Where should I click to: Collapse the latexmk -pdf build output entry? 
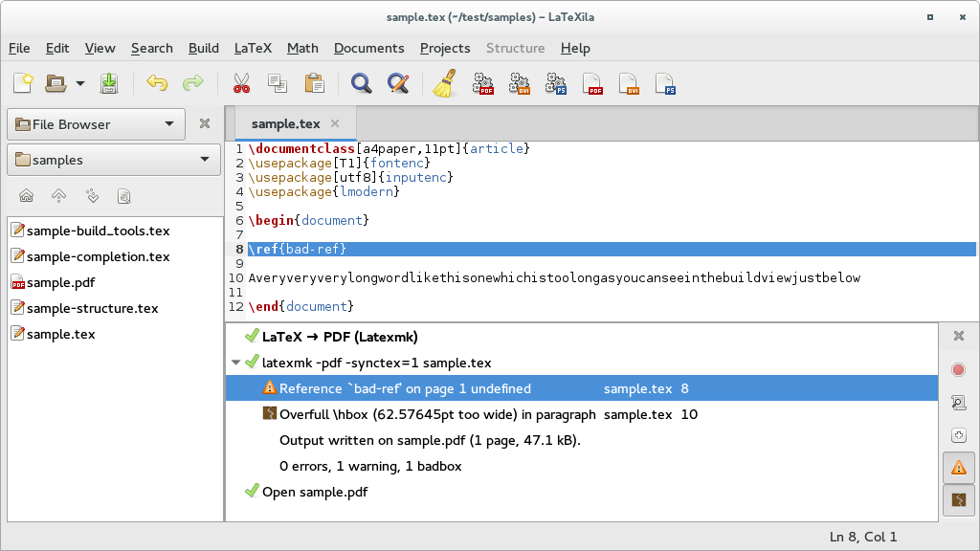coord(235,363)
